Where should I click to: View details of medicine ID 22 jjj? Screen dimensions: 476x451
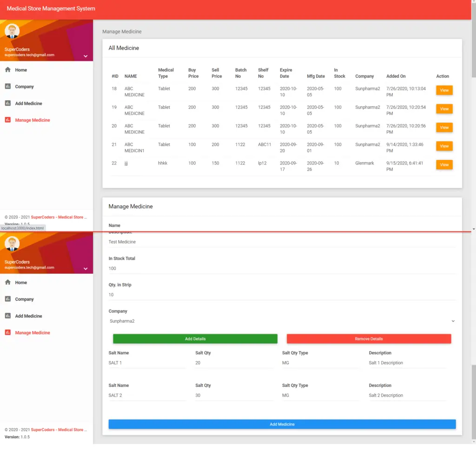click(444, 164)
